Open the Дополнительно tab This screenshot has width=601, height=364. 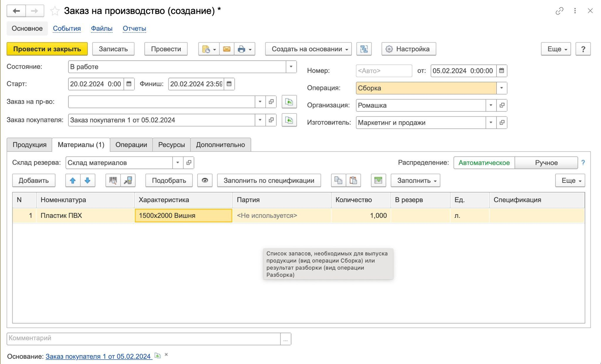tap(220, 145)
